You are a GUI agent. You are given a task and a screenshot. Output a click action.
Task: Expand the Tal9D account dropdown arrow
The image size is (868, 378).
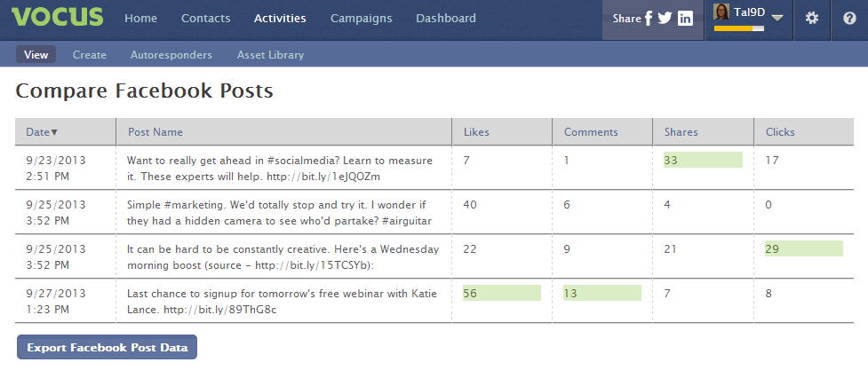[777, 18]
